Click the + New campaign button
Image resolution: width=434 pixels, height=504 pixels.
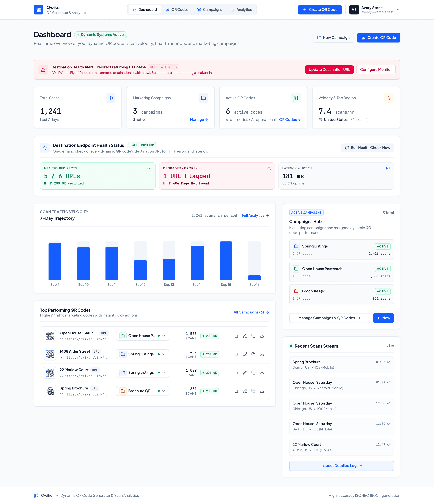point(383,318)
